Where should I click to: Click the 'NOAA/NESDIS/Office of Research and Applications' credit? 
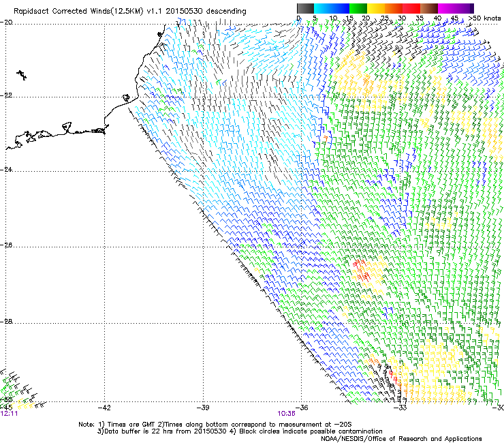[401, 439]
